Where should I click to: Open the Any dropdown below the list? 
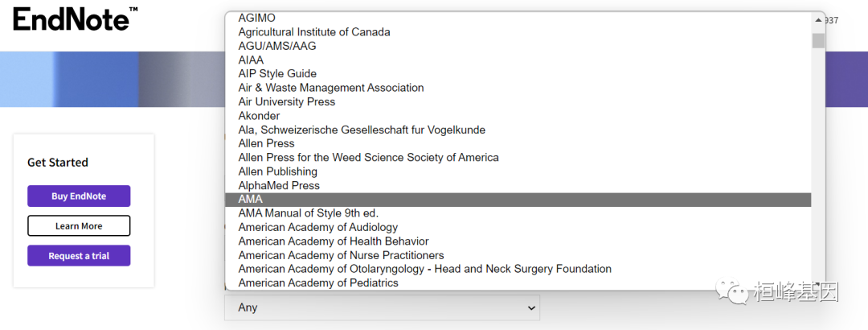click(382, 307)
